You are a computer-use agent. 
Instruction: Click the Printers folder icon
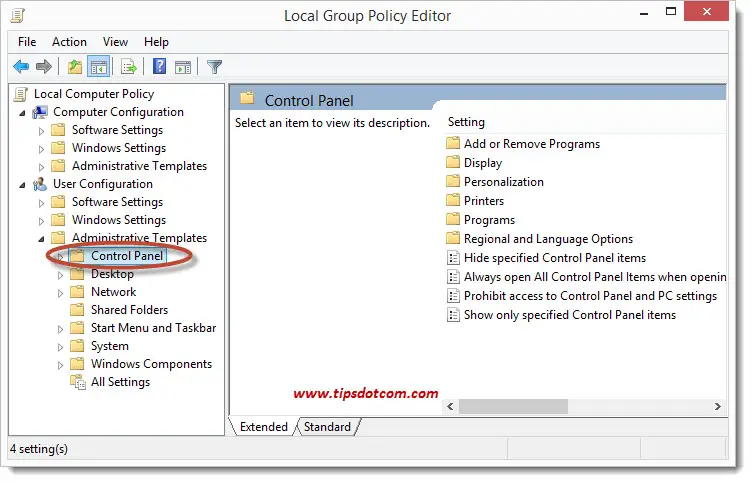pos(453,200)
